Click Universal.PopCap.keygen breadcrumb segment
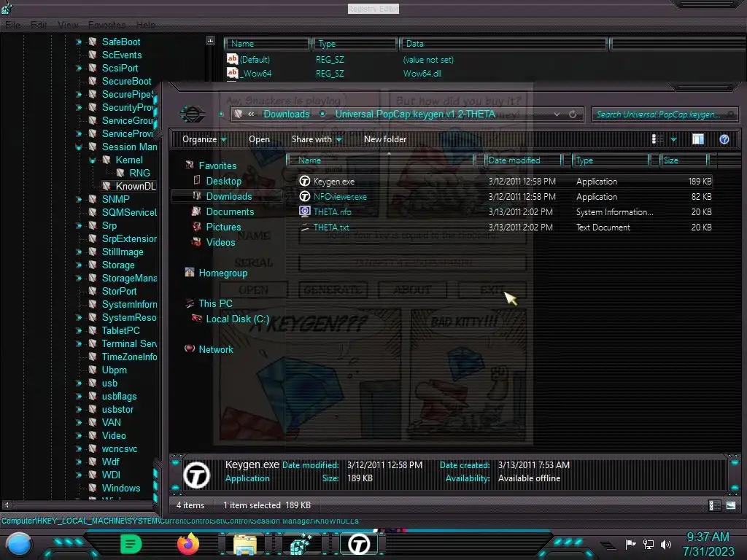Screen dimensions: 747x560 tap(415, 114)
